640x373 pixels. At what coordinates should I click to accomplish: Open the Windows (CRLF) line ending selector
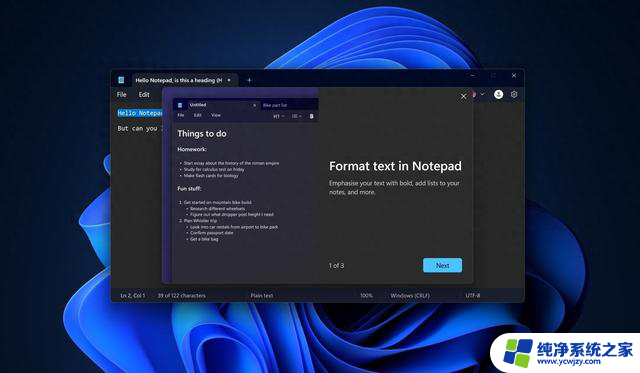pyautogui.click(x=410, y=295)
